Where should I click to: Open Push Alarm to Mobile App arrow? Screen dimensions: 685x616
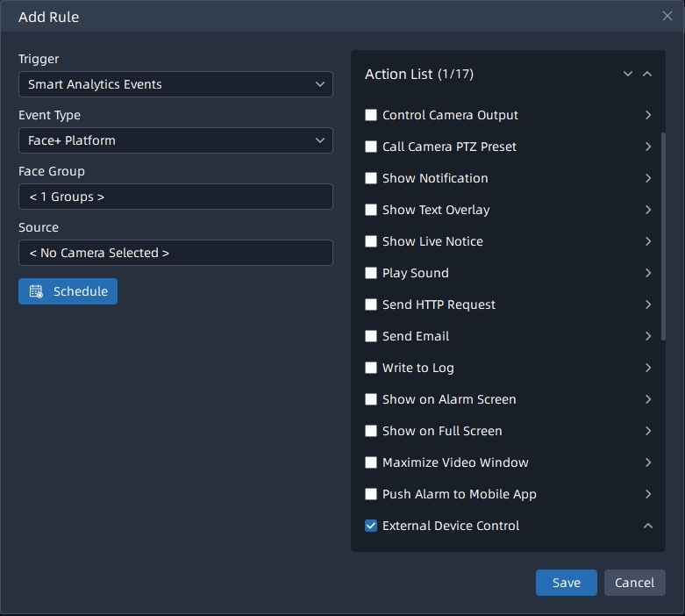pyautogui.click(x=648, y=494)
